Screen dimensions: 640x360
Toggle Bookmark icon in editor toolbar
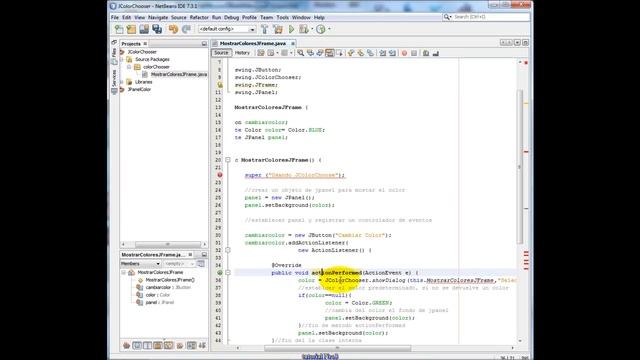pyautogui.click(x=370, y=53)
